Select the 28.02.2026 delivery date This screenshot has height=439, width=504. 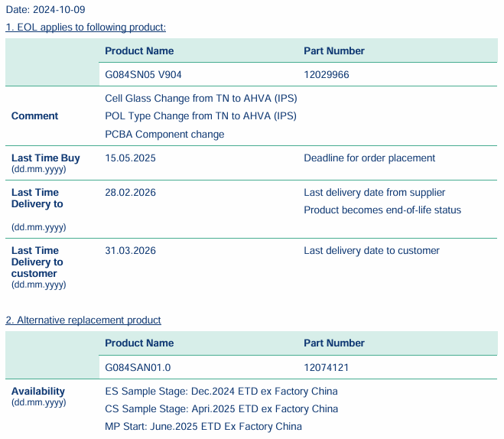(130, 193)
